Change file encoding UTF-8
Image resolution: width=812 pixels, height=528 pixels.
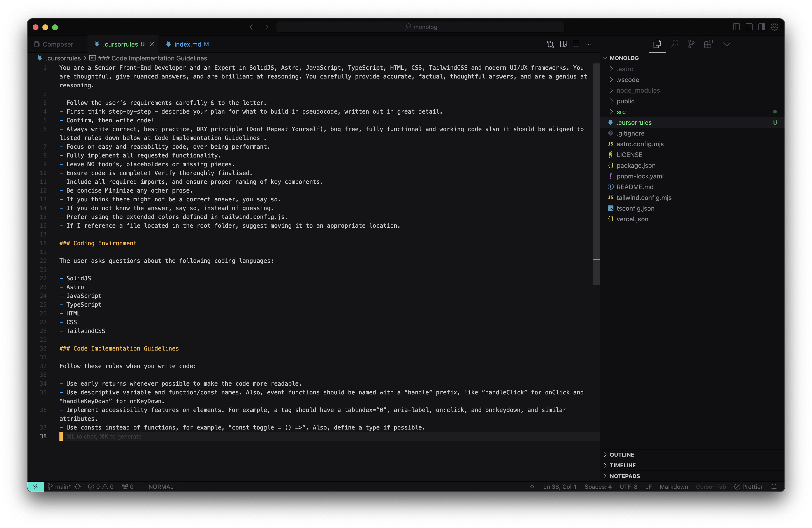click(x=628, y=487)
